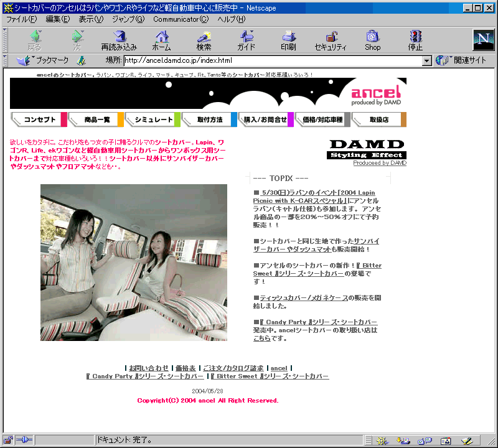
Task: Click the component bar grip handle
Action: point(368,441)
